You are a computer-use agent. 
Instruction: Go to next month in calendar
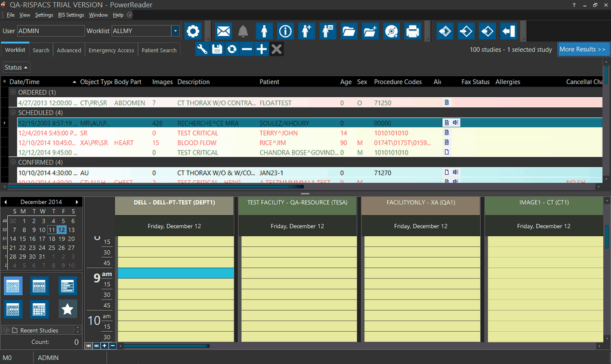tap(77, 202)
